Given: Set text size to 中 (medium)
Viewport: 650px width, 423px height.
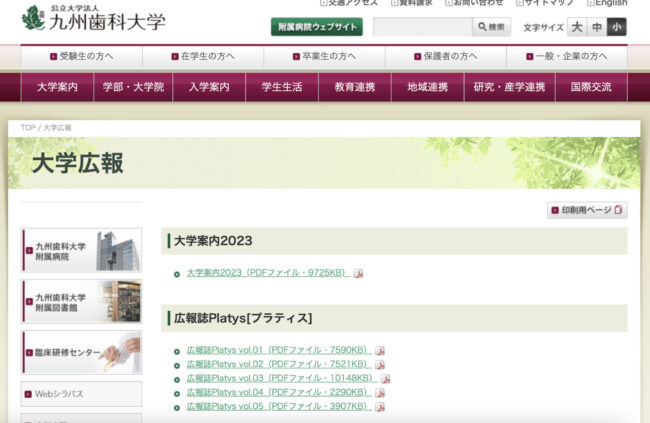Looking at the screenshot, I should (597, 27).
